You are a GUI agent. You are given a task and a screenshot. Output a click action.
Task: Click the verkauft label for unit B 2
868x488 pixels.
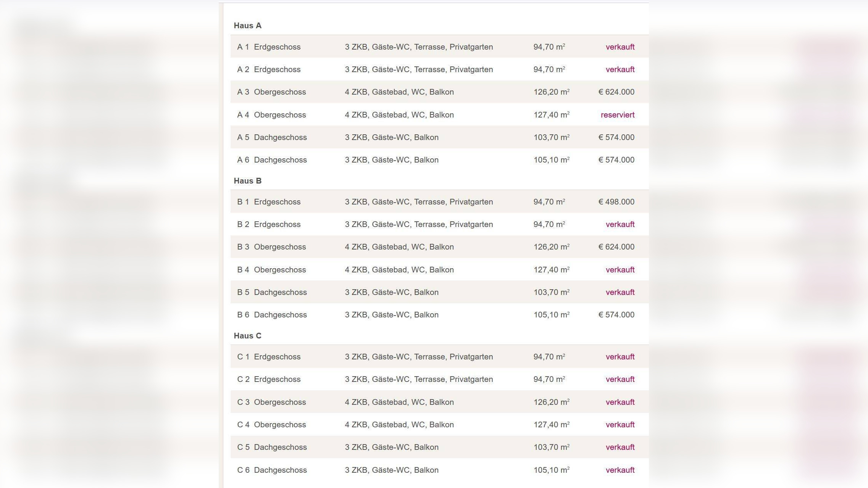pyautogui.click(x=620, y=224)
